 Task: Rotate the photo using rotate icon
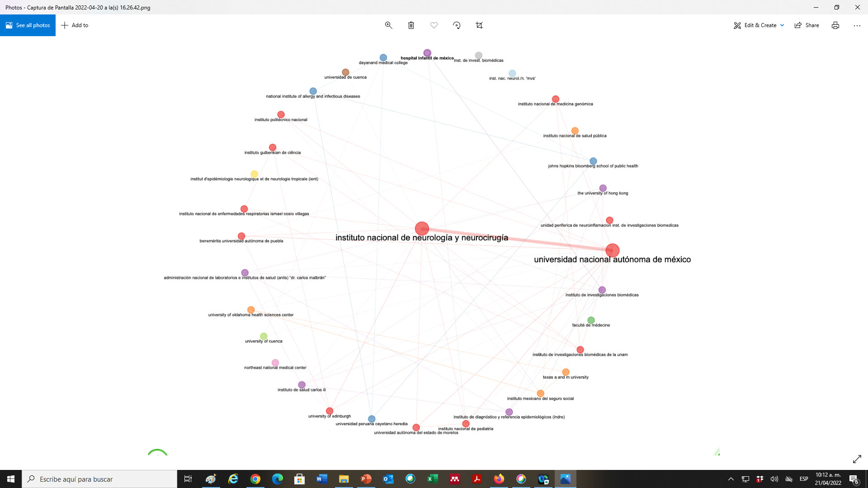coord(457,25)
